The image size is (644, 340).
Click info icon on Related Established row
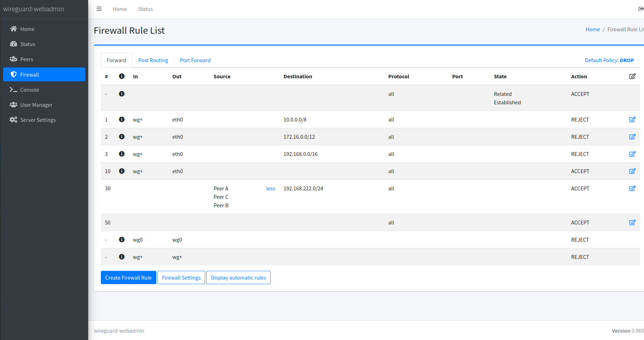click(x=122, y=94)
